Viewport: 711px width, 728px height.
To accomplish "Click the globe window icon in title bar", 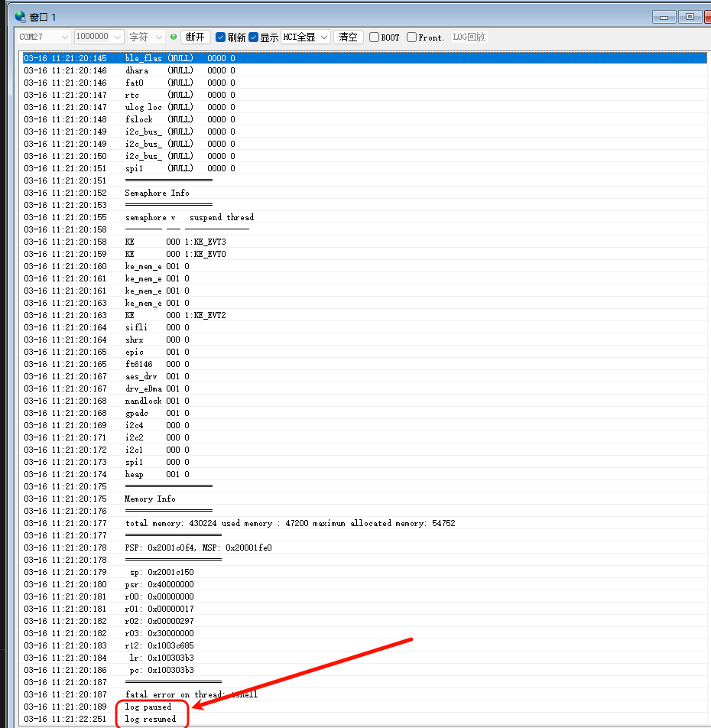I will [20, 17].
